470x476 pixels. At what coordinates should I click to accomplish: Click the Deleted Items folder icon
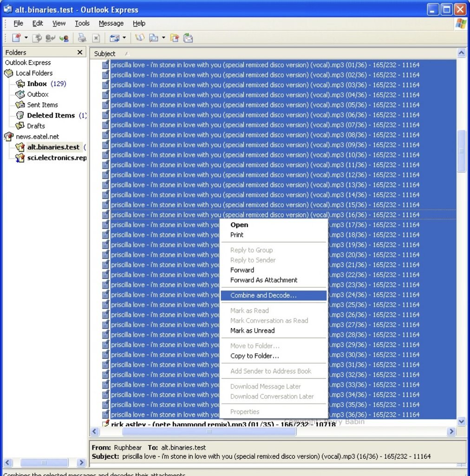point(20,115)
